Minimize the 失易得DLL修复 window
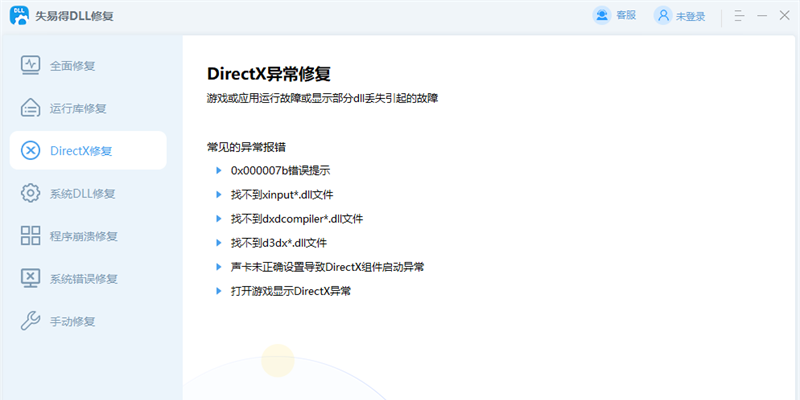 point(762,16)
